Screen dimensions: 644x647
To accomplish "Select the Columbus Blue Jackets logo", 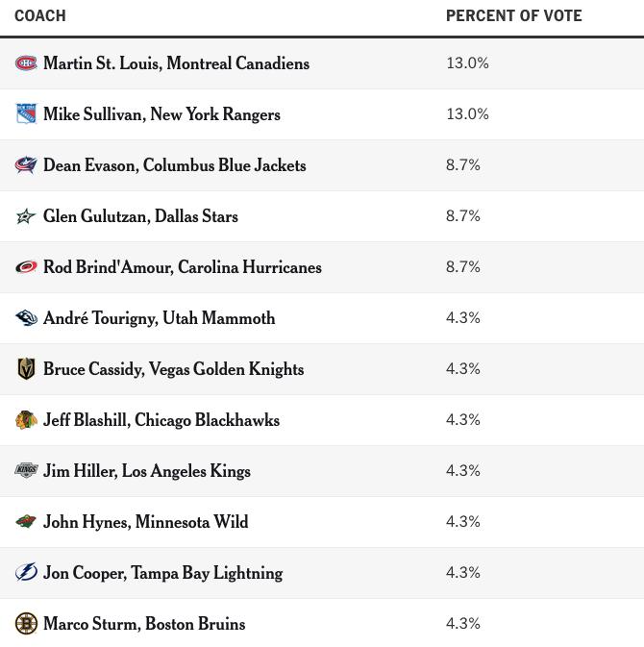I will click(26, 165).
